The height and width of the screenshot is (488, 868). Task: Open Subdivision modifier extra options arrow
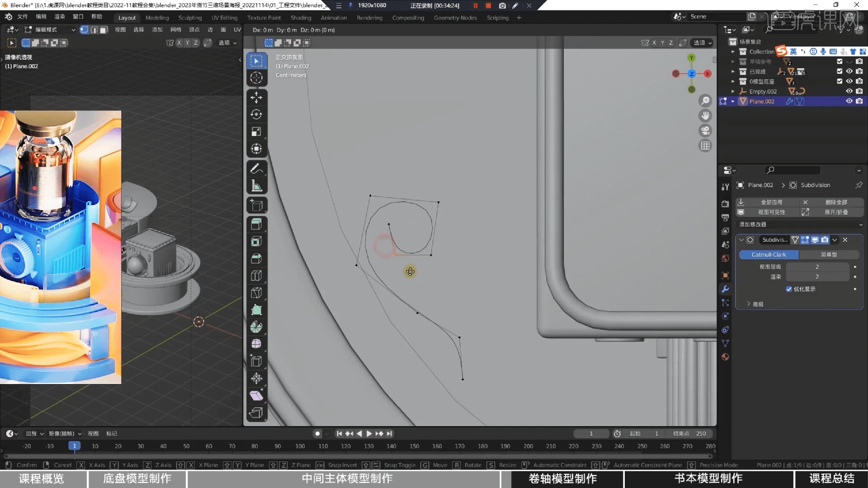pos(835,240)
